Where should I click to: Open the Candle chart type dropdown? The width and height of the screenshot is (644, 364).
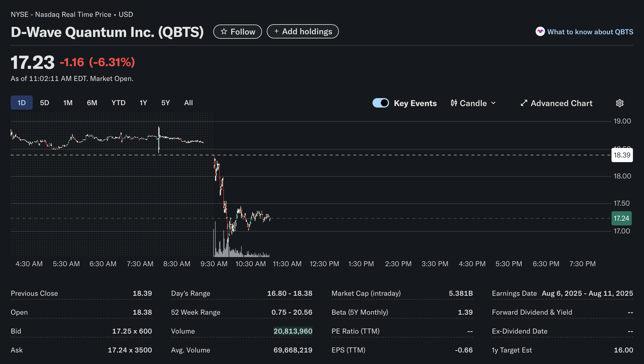[473, 103]
